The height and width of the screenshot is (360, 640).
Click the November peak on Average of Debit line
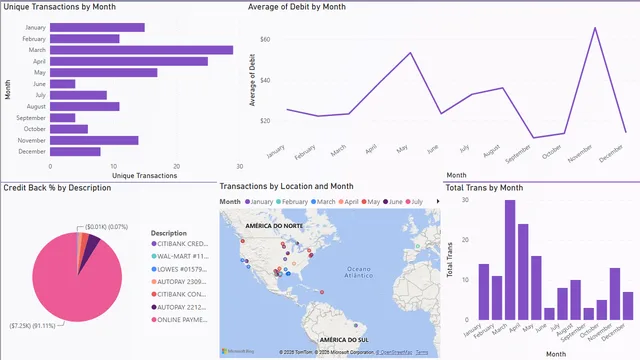point(595,28)
